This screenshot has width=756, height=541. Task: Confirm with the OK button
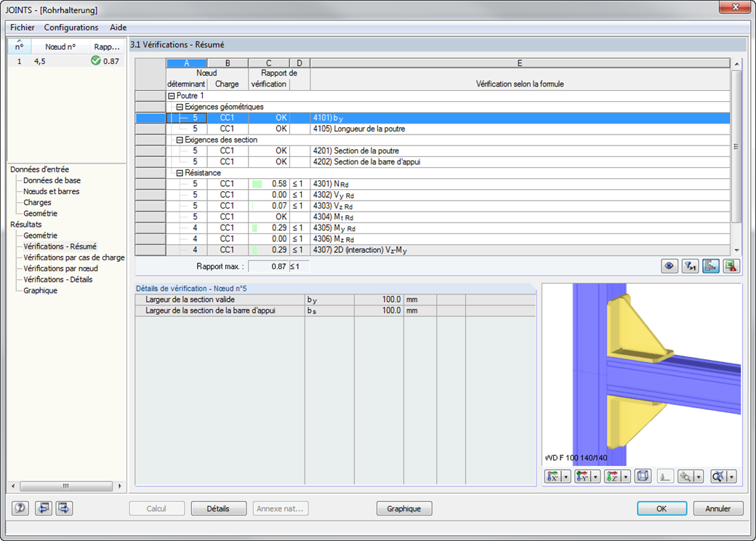pos(661,509)
